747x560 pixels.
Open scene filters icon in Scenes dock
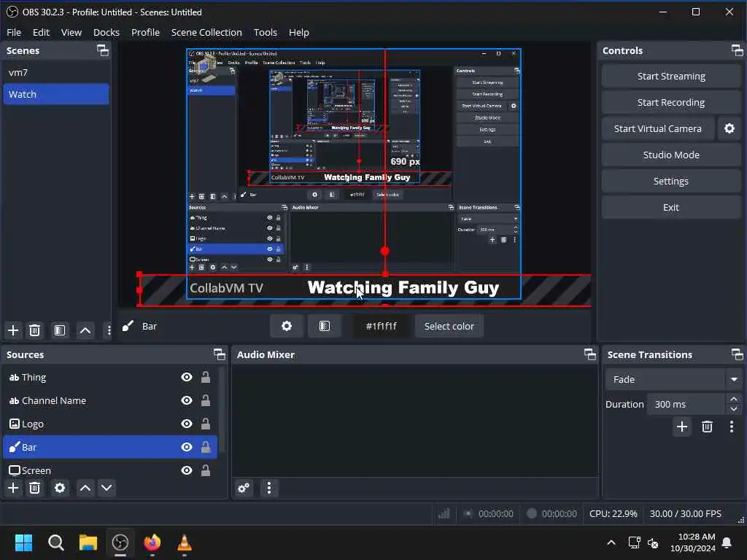click(60, 330)
